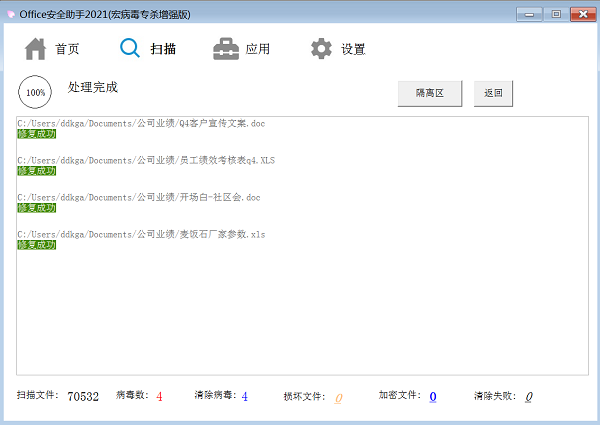Click scanned files count 70532

(83, 396)
